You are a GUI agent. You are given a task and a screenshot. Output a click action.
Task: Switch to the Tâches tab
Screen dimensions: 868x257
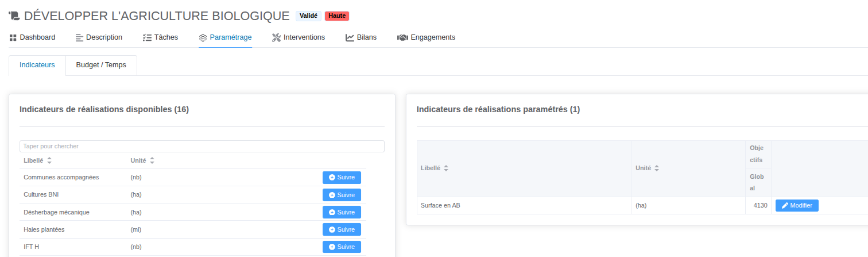coord(160,37)
